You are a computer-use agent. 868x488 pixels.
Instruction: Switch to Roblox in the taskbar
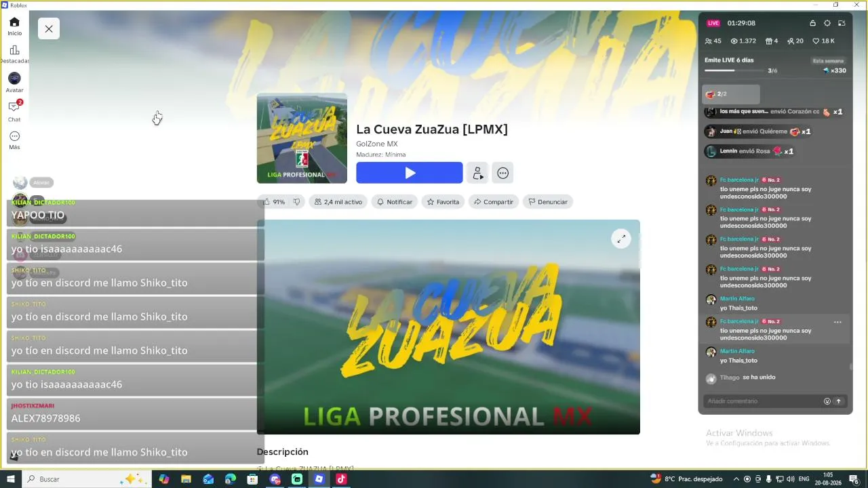[x=319, y=479]
